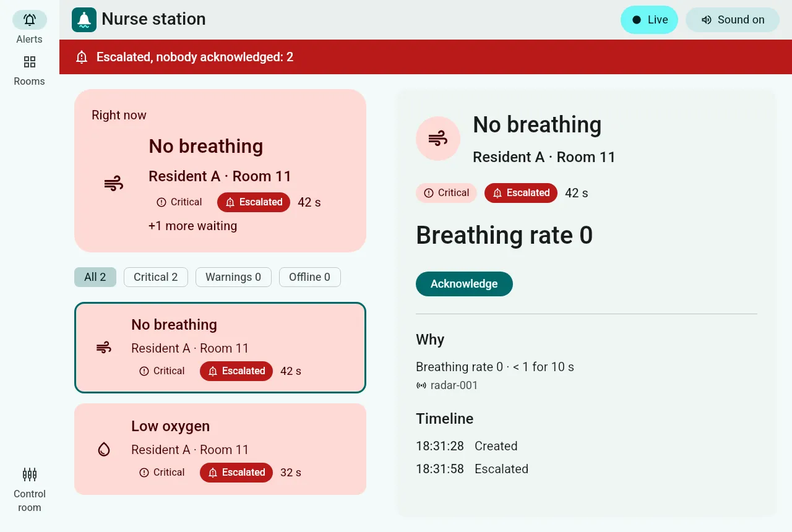Click the Critical badge in detail panel

[446, 193]
